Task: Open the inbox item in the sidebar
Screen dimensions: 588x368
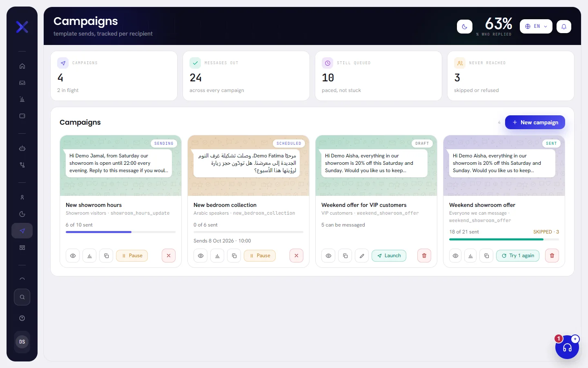Action: pos(22,83)
